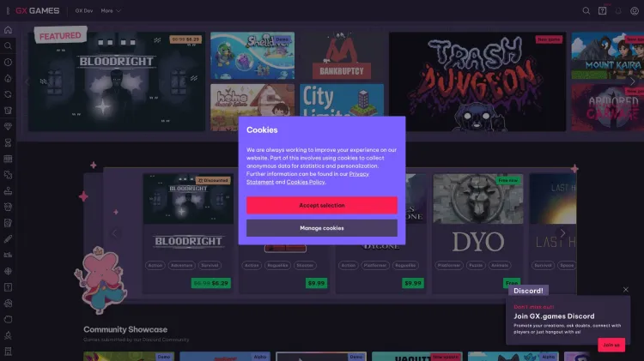644x361 pixels.
Task: Go to previous slide in game carousel
Action: pyautogui.click(x=115, y=232)
